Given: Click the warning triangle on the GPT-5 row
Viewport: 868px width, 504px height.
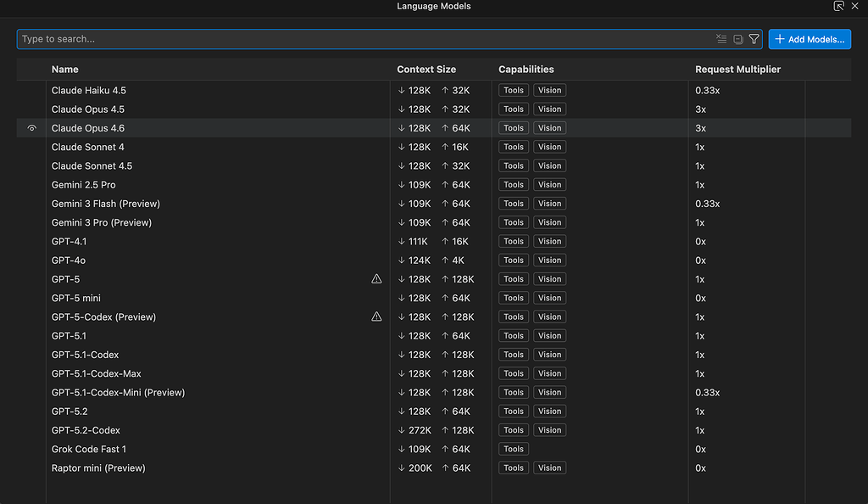Looking at the screenshot, I should (376, 278).
